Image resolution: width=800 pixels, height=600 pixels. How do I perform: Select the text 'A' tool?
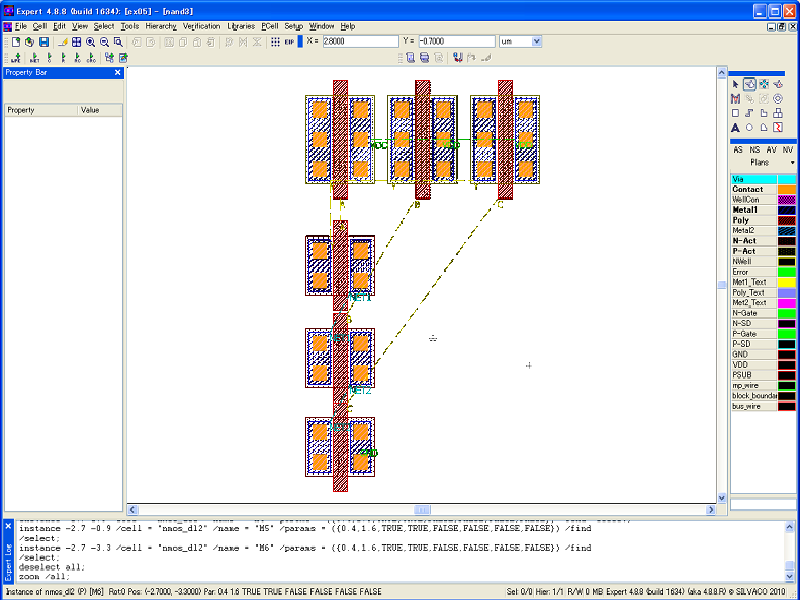[x=735, y=127]
